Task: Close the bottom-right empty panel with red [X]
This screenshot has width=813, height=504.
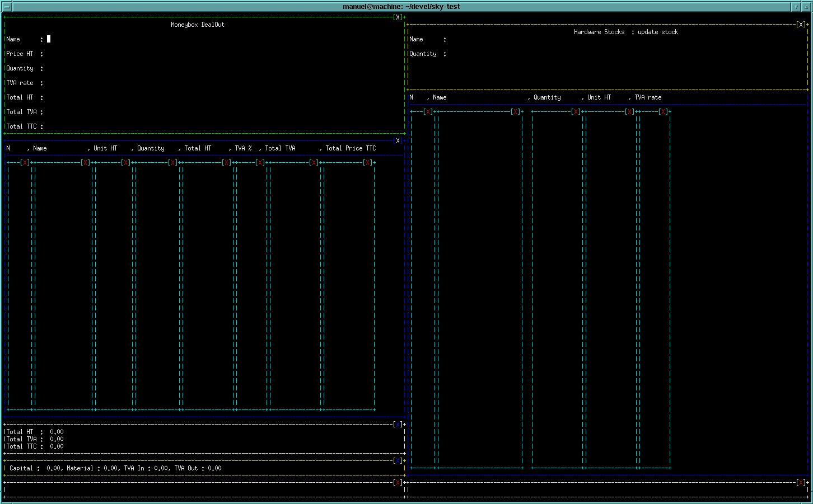Action: [x=801, y=482]
